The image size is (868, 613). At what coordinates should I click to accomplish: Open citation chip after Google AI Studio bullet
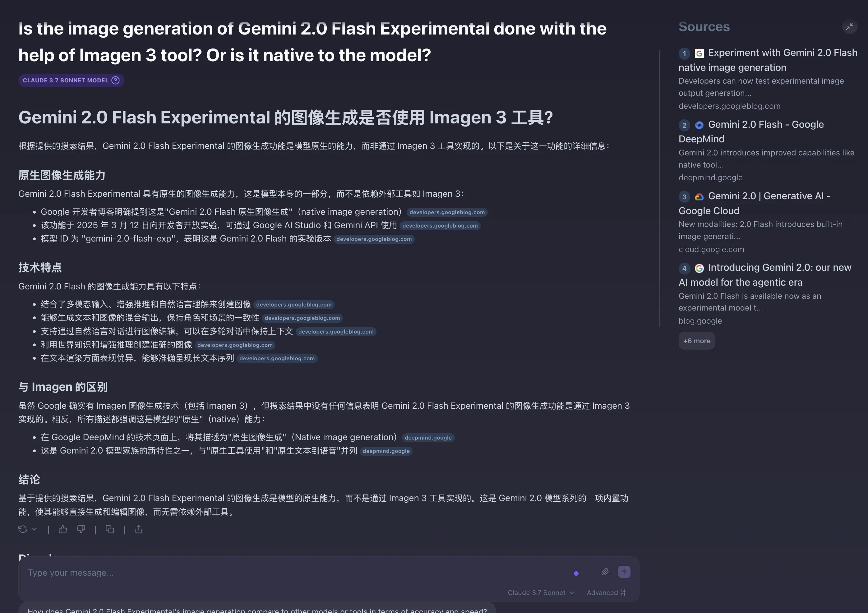440,226
